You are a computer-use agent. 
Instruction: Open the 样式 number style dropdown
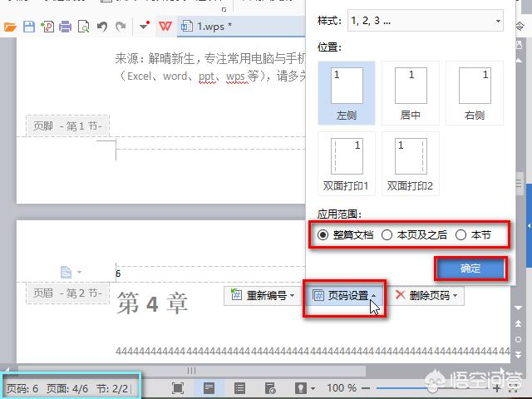click(425, 21)
